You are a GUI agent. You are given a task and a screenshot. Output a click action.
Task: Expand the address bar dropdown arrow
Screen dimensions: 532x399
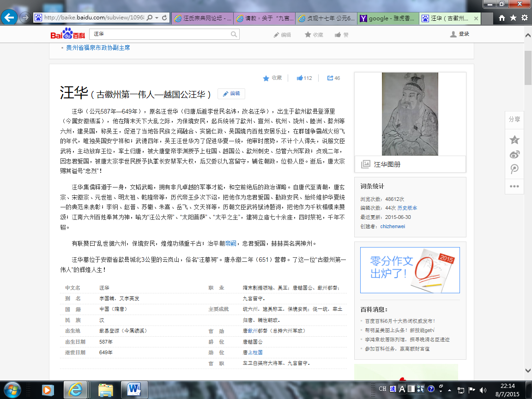point(157,18)
